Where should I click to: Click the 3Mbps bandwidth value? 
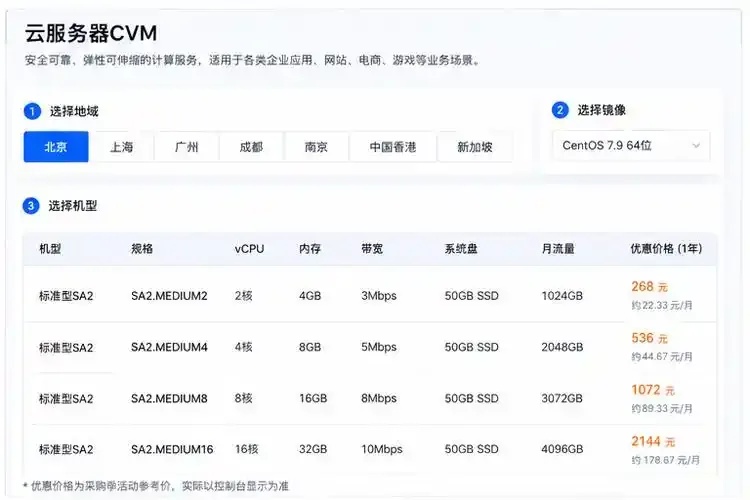pyautogui.click(x=379, y=296)
